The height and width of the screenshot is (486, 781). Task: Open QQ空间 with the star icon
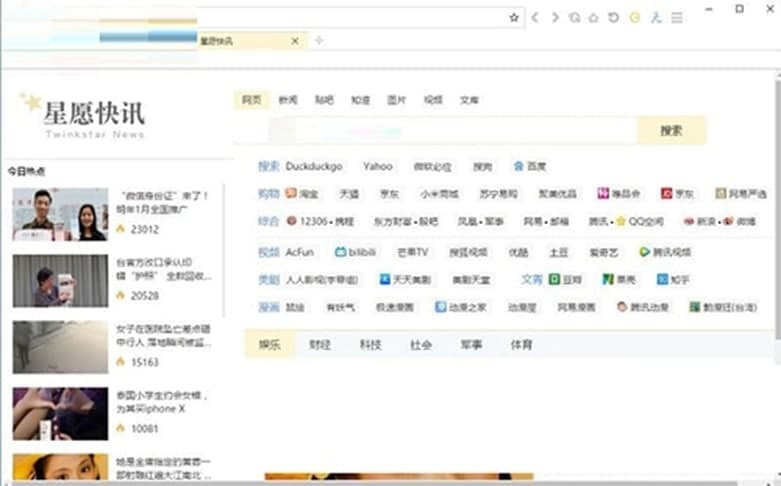click(640, 221)
